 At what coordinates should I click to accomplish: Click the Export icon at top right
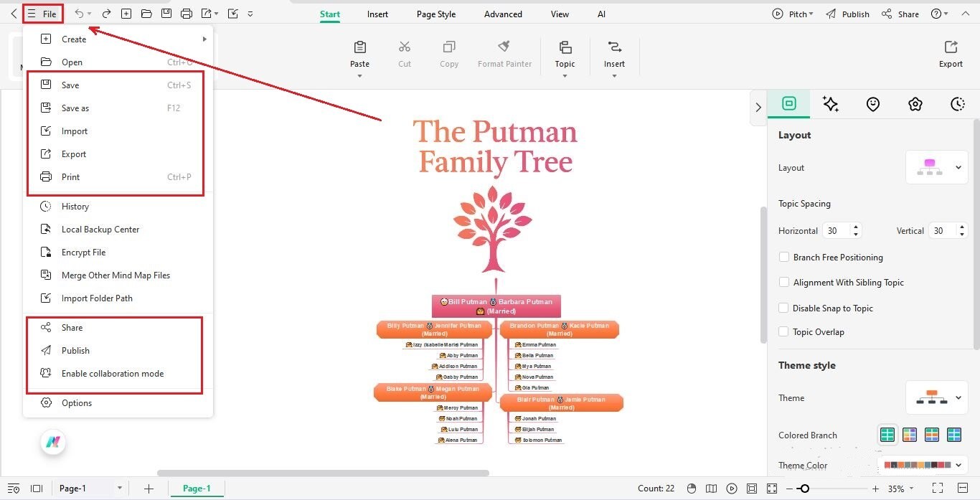[x=950, y=50]
